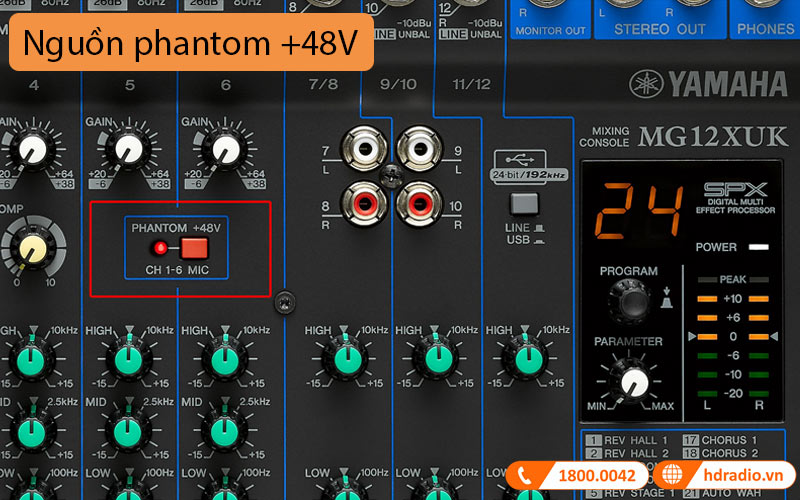Select effect 1 REV HALL 1
The height and width of the screenshot is (500, 800).
tap(627, 440)
